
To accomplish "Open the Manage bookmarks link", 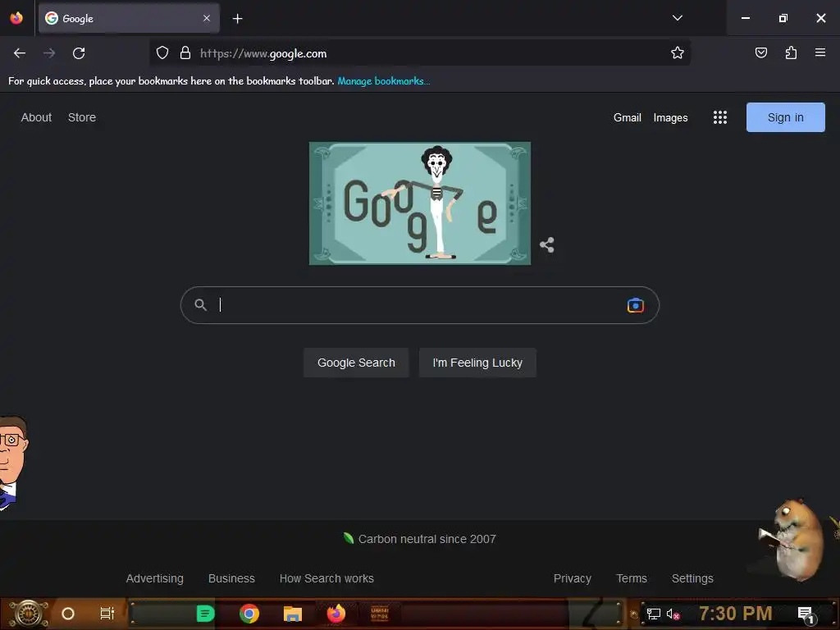I will click(384, 81).
